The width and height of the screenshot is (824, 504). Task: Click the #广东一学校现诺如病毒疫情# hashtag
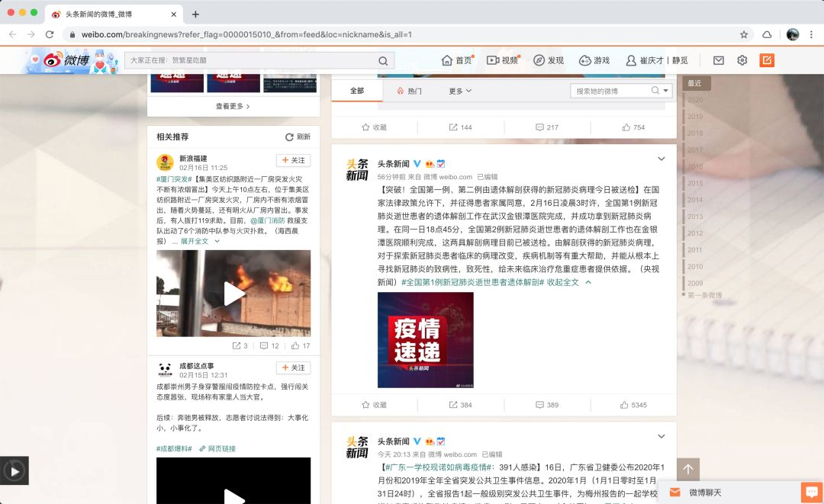[438, 467]
